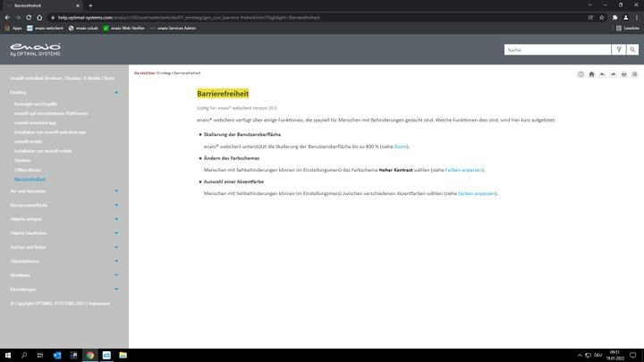Open File Explorer from the taskbar
This screenshot has width=644, height=362.
123,356
